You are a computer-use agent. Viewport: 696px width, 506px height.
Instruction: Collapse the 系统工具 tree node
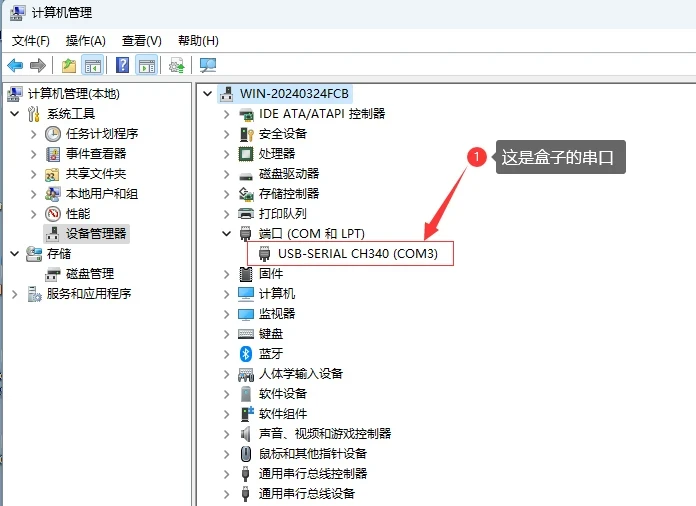tap(15, 114)
